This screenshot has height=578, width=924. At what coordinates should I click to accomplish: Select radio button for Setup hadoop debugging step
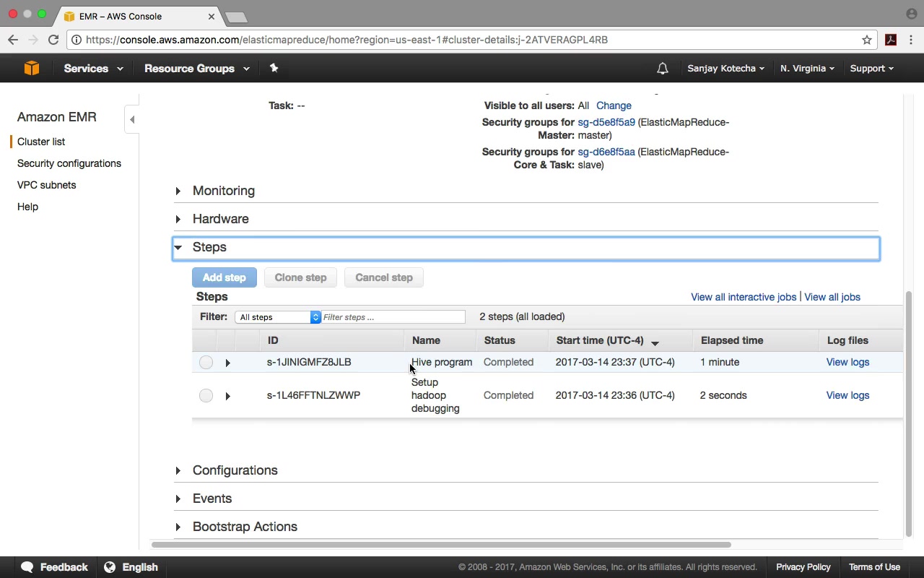(x=206, y=395)
